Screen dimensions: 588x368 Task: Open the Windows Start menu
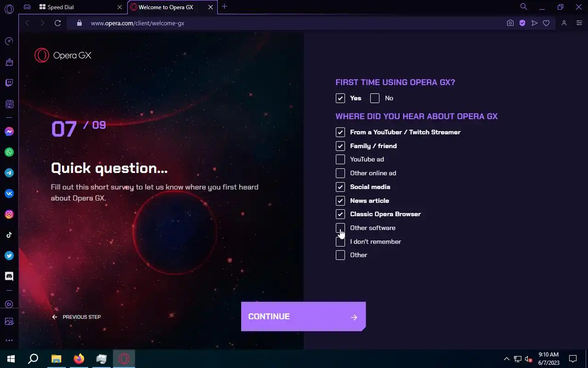[x=11, y=359]
